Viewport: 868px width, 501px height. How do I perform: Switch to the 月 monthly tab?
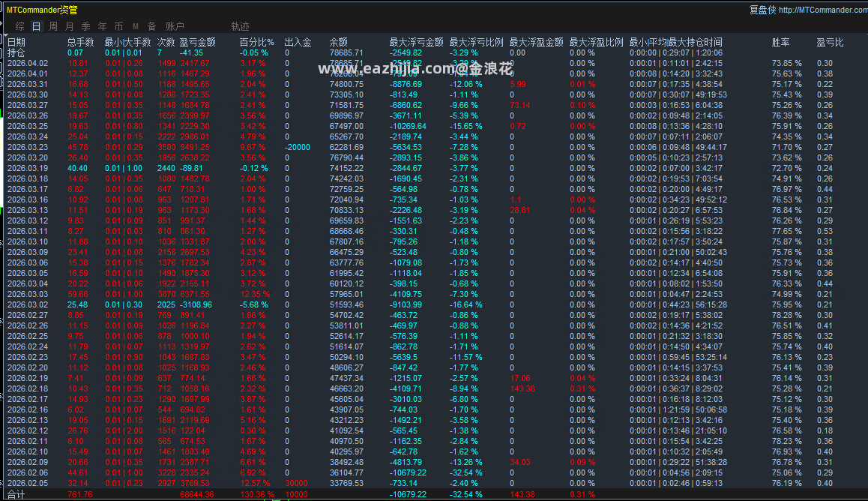[70, 26]
